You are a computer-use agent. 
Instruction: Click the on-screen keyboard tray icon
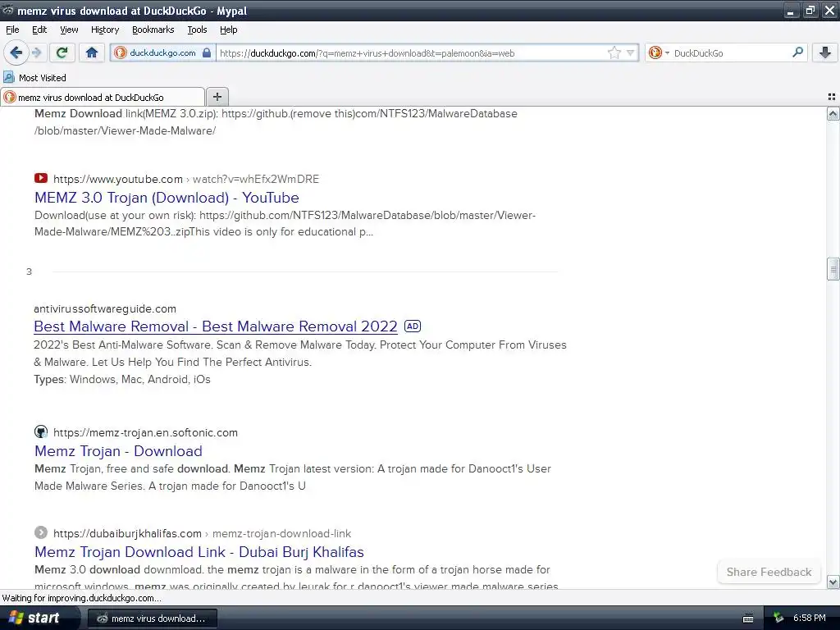coord(748,619)
